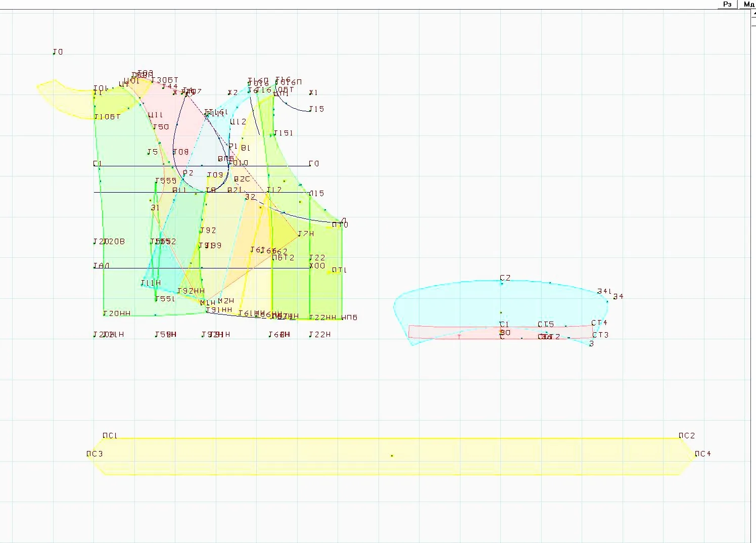Viewport: 756px width, 543px height.
Task: Select point СТ4 on the red band
Action: [599, 323]
